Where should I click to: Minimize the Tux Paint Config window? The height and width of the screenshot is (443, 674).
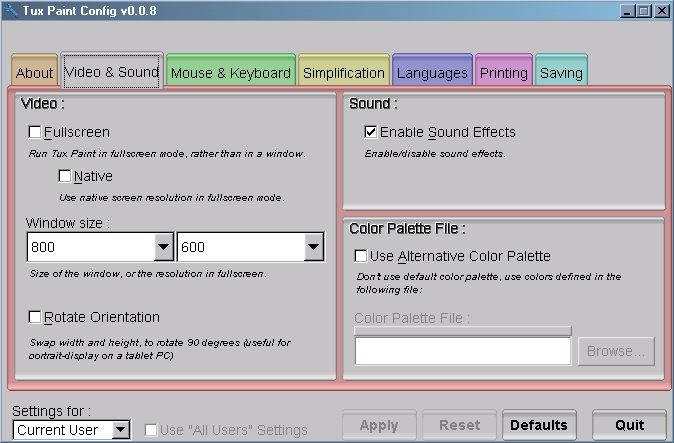[627, 11]
